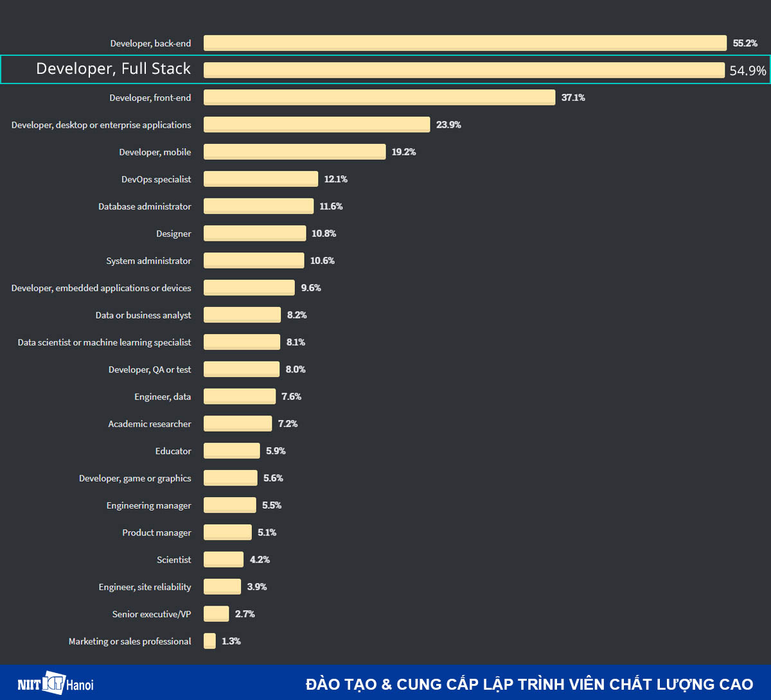Viewport: 771px width, 700px height.
Task: Select the Developer, back-end bar
Action: (x=465, y=43)
